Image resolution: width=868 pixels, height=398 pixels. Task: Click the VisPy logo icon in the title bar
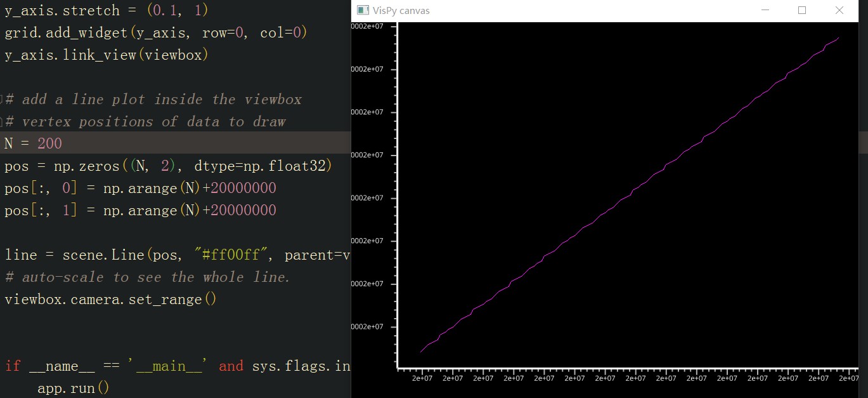363,11
